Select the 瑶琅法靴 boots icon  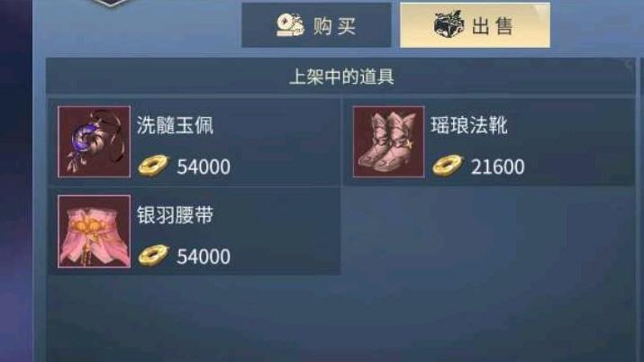coord(388,141)
